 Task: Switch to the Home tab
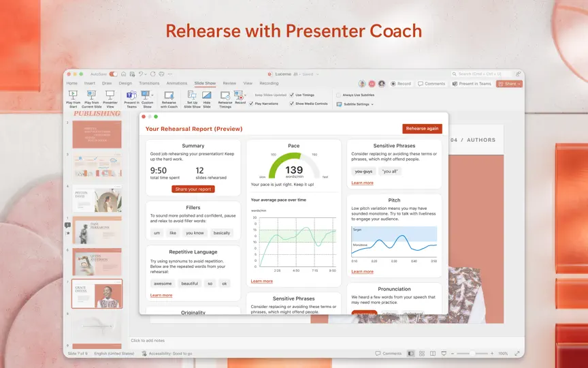tap(71, 83)
